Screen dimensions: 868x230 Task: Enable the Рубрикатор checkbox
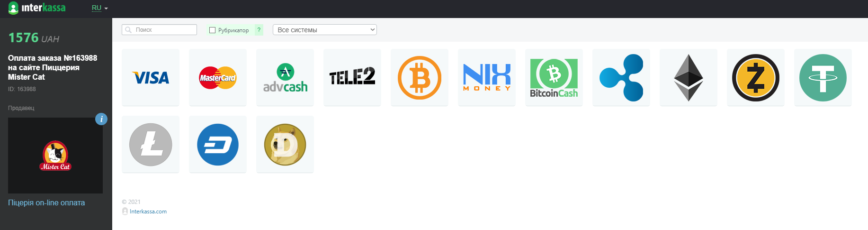(213, 30)
